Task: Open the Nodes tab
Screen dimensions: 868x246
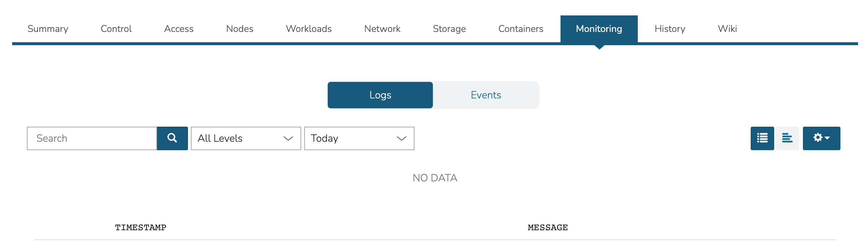Action: coord(240,29)
